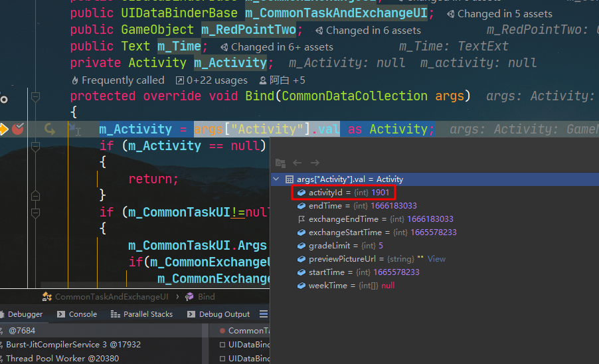Screen dimensions: 599x364
Task: Select the endTime field row
Action: (x=435, y=206)
